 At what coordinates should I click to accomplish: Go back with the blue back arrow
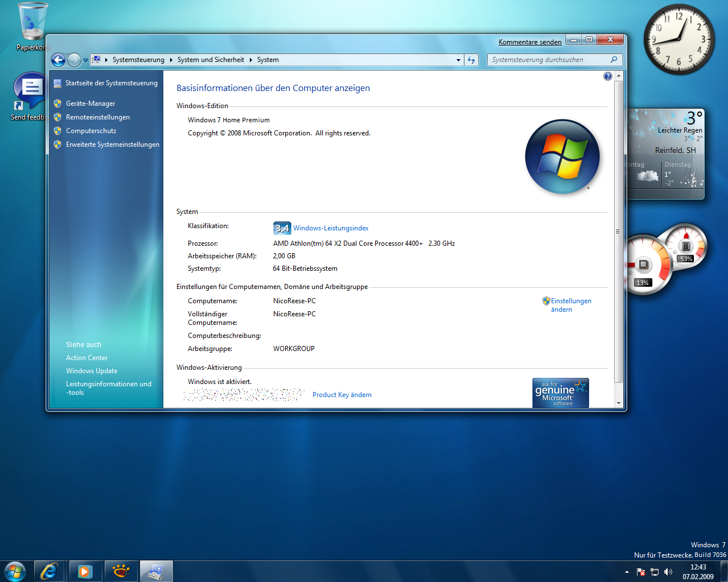pos(58,60)
